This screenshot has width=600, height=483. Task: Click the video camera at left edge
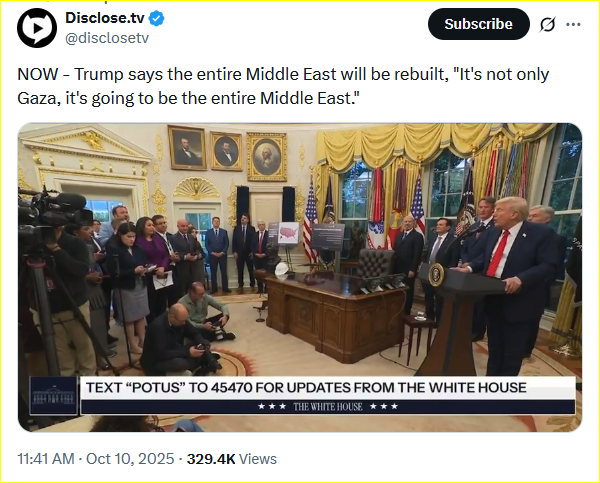[x=52, y=214]
